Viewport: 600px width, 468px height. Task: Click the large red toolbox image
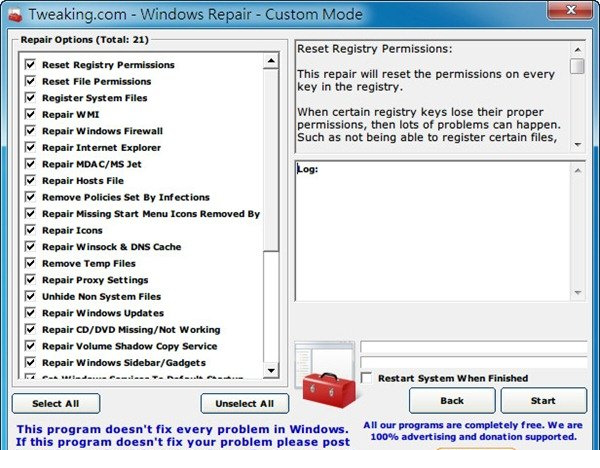329,390
